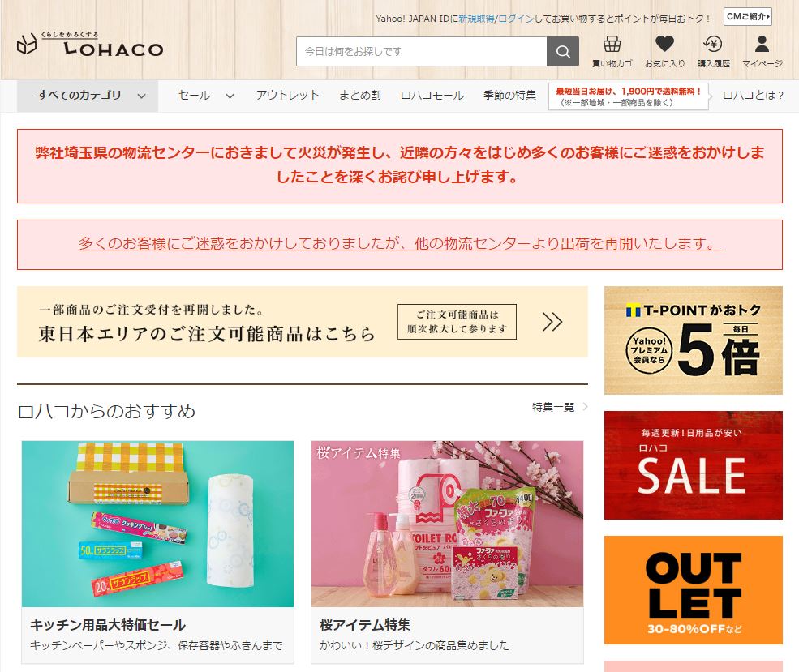Open the CMご紹介 button
This screenshot has width=799, height=672.
pyautogui.click(x=748, y=17)
